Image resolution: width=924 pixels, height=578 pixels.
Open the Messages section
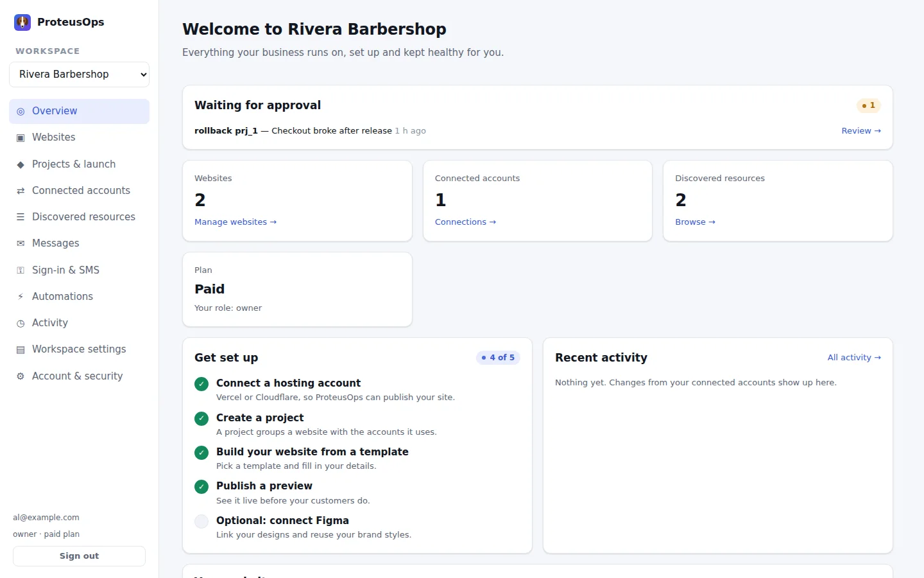(79, 243)
